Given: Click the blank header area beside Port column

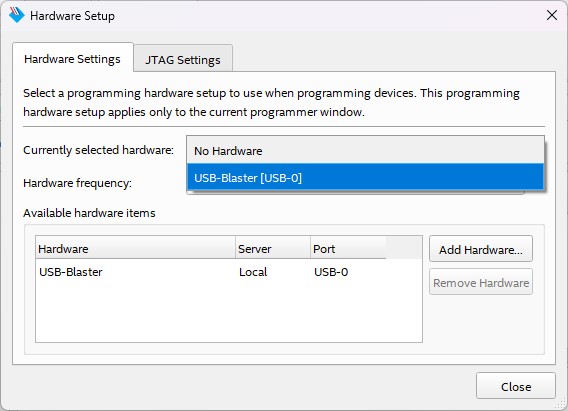Looking at the screenshot, I should (404, 248).
